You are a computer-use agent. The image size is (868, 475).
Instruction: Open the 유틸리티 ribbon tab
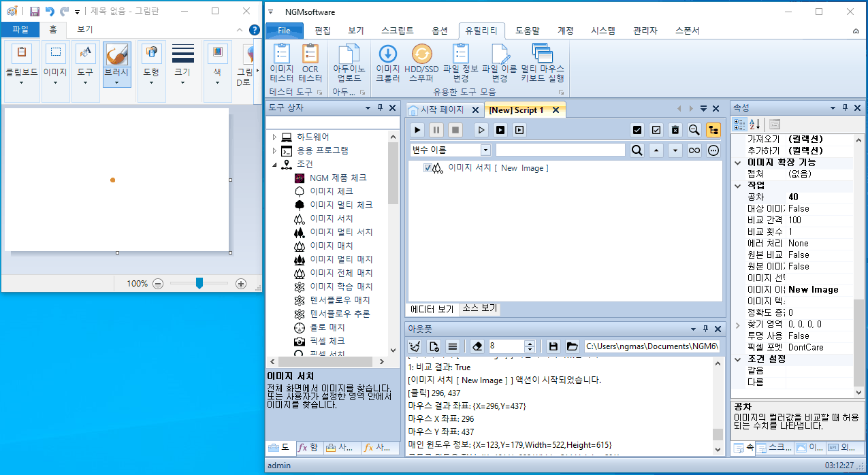point(481,31)
